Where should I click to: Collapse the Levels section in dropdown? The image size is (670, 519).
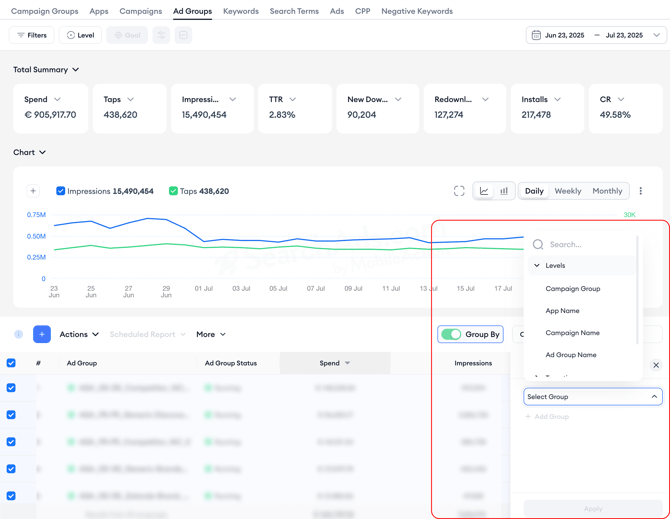[537, 266]
